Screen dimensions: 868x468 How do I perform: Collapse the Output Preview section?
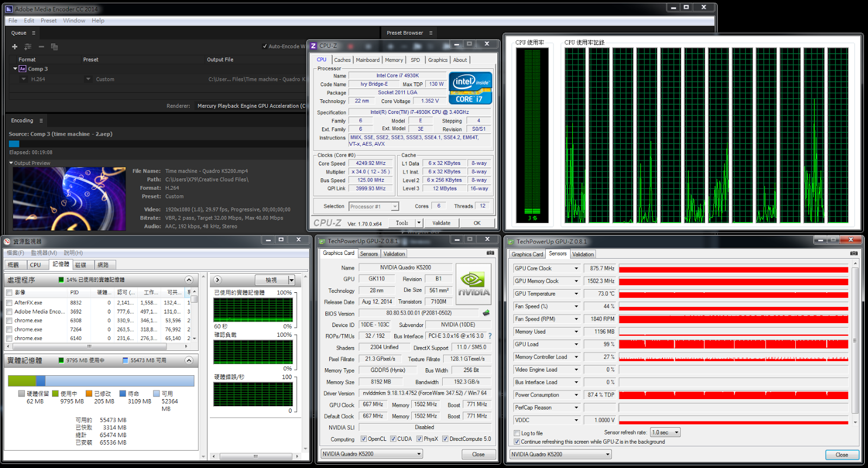[11, 163]
